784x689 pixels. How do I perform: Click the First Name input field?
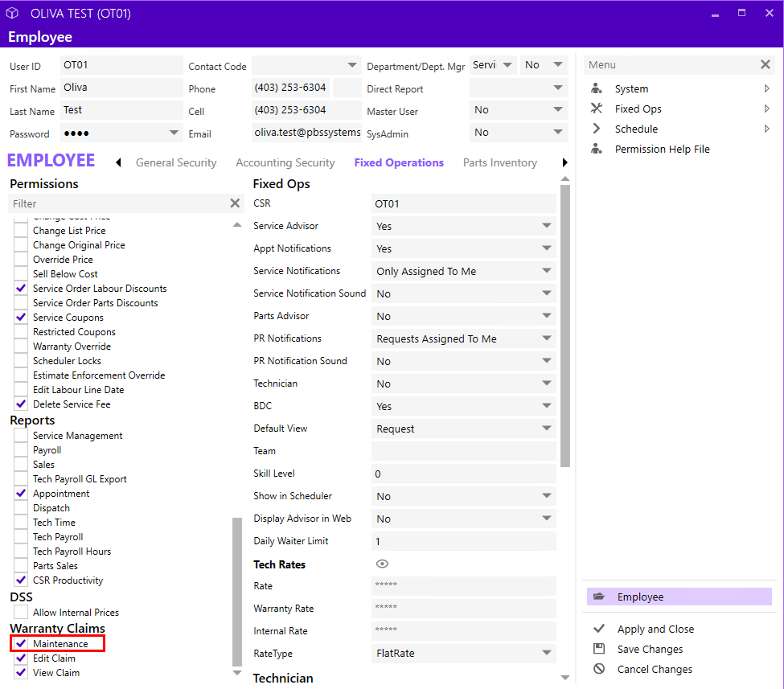coord(121,88)
